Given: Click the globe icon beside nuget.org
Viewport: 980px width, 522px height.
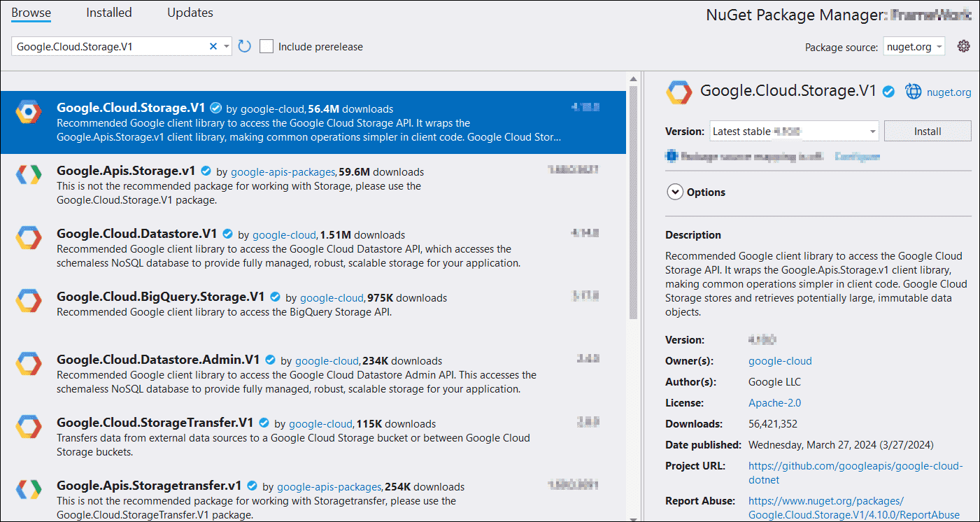Looking at the screenshot, I should [914, 91].
